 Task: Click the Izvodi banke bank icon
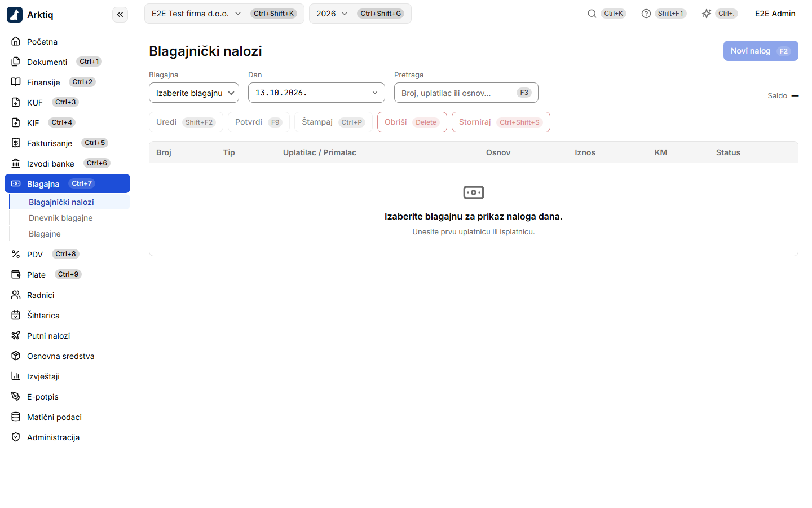(x=16, y=163)
